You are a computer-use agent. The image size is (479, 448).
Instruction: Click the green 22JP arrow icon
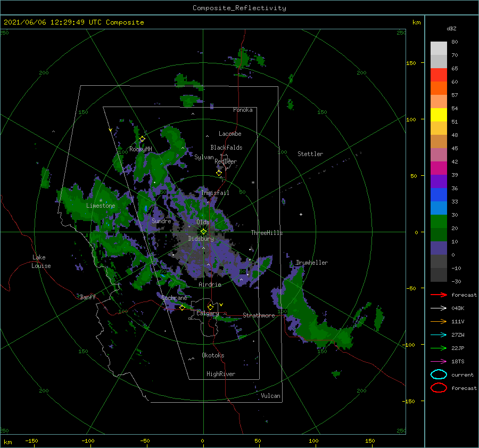pyautogui.click(x=439, y=348)
